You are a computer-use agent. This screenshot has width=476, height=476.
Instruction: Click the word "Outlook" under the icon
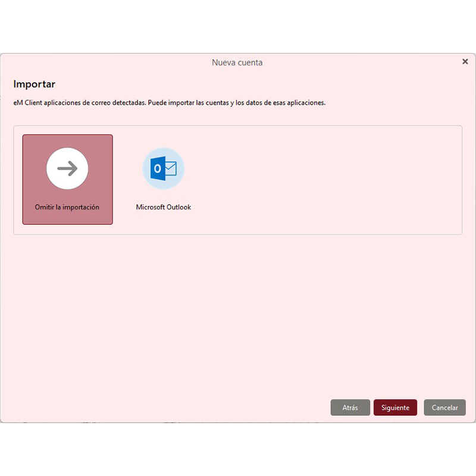point(178,208)
